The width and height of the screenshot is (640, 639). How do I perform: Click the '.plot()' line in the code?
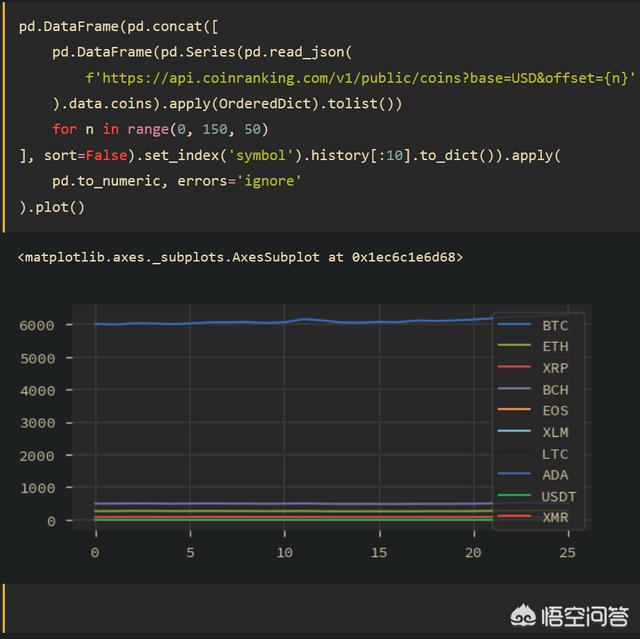pos(52,207)
